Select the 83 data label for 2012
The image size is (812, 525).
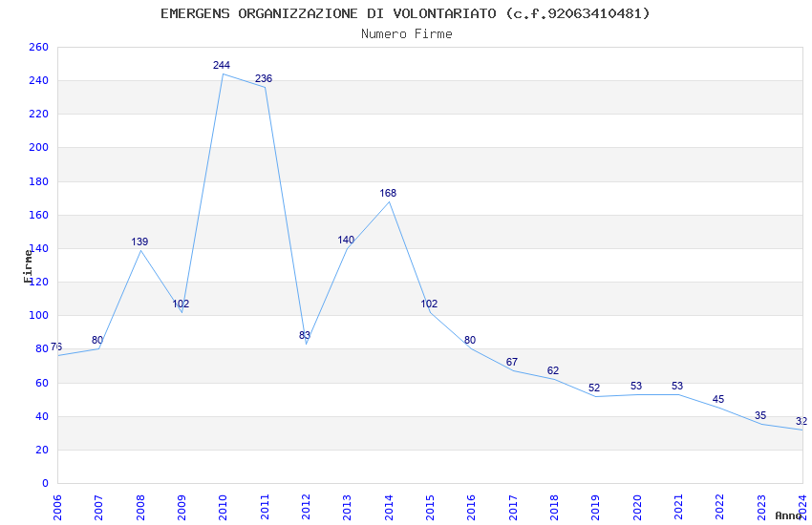click(x=305, y=335)
